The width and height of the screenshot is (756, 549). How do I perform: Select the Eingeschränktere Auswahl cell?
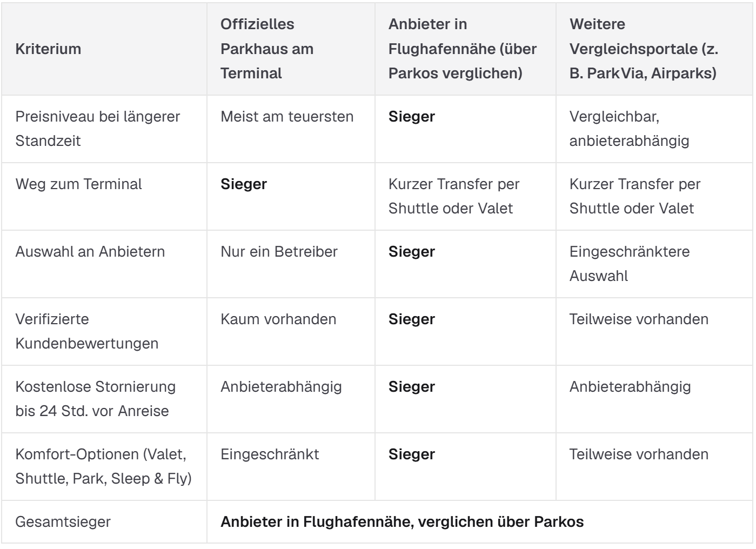point(630,264)
